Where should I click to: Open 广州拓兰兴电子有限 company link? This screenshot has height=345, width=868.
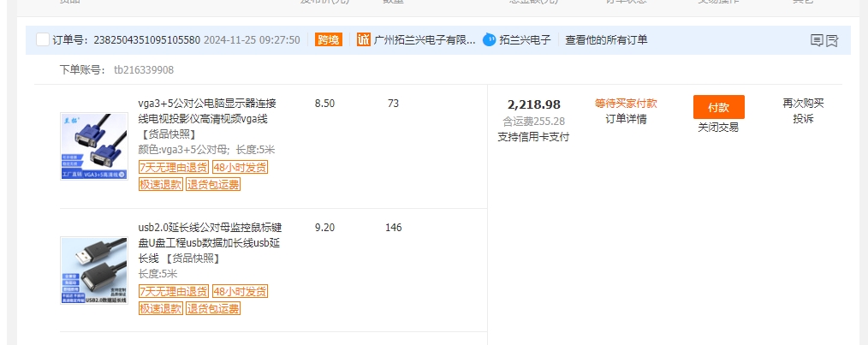click(x=425, y=39)
